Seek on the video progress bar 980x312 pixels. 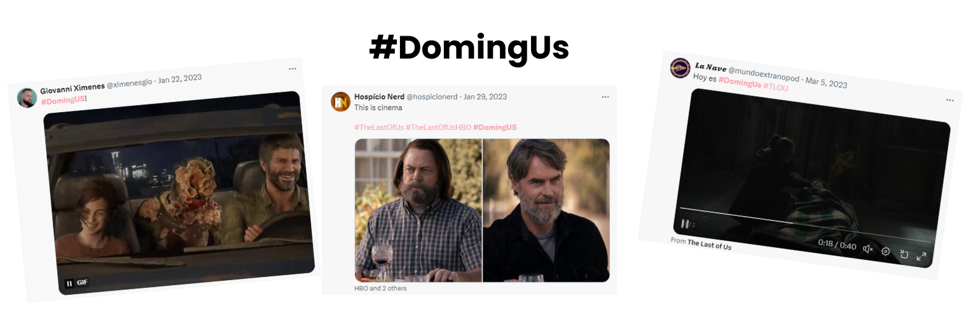(x=805, y=225)
